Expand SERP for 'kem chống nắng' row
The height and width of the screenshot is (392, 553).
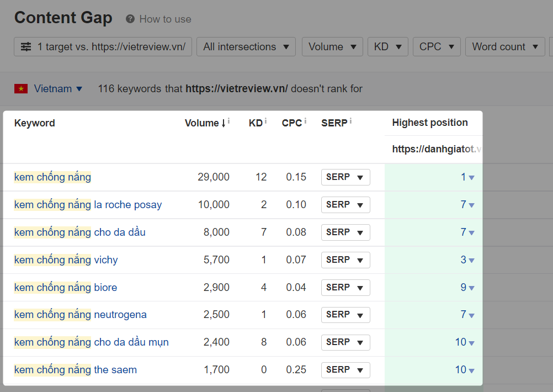point(345,177)
